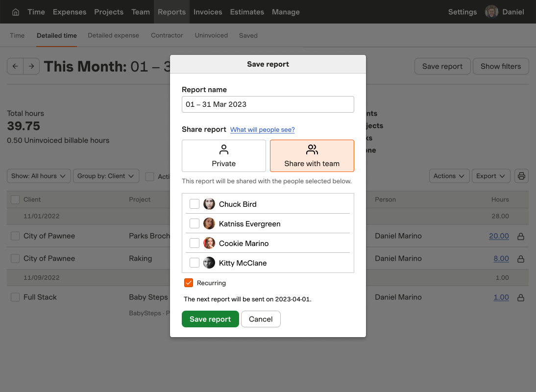This screenshot has height=392, width=536.
Task: Select the Share with team option
Action: coord(312,155)
